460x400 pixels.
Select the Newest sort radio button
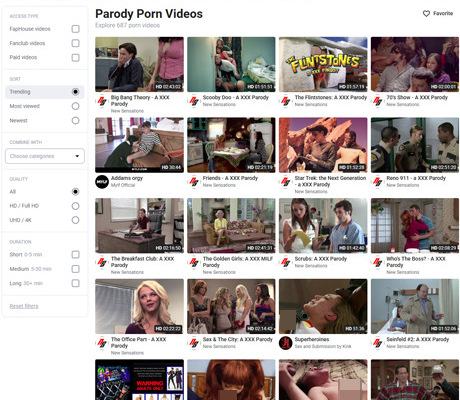pos(76,121)
